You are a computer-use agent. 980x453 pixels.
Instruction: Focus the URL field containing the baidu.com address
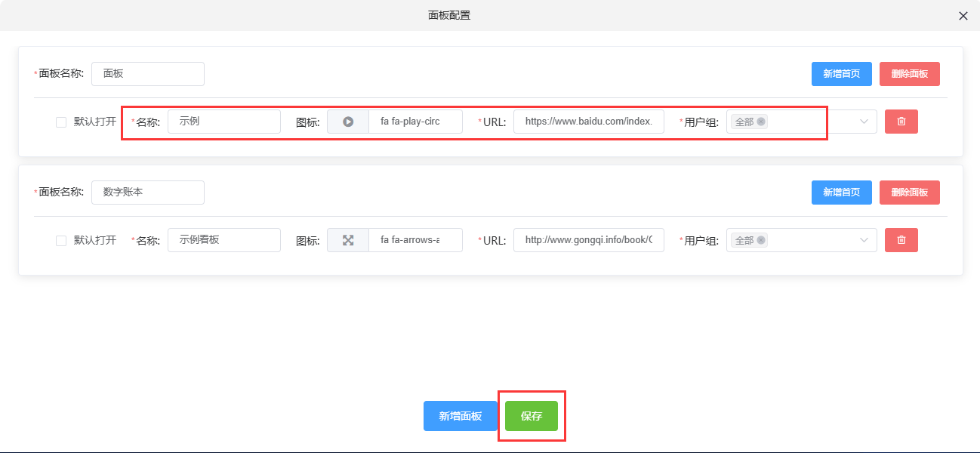coord(588,122)
